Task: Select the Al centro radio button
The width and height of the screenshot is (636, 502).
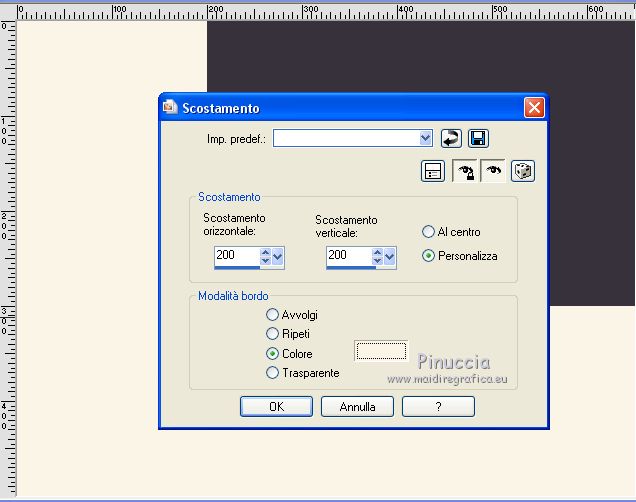Action: click(x=428, y=232)
